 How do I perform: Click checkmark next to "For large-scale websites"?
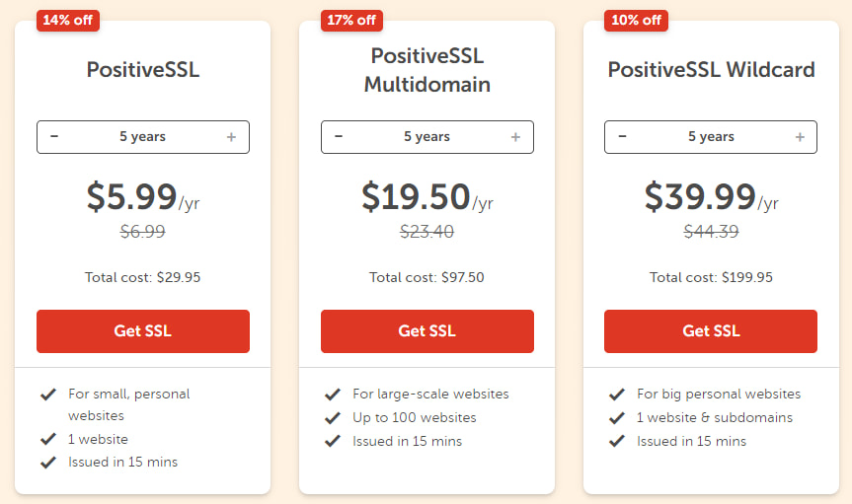pyautogui.click(x=333, y=395)
